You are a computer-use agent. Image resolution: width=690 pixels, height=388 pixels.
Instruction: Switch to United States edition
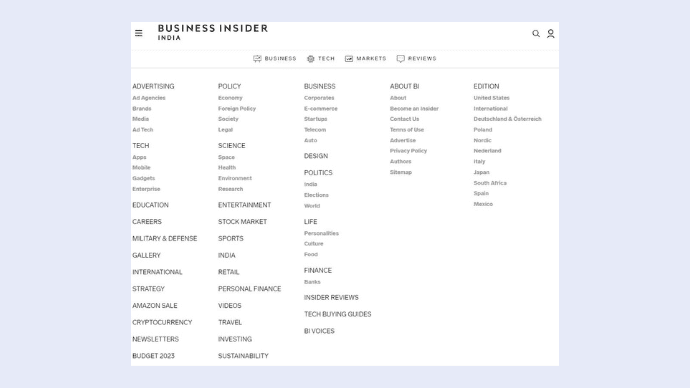pos(492,98)
